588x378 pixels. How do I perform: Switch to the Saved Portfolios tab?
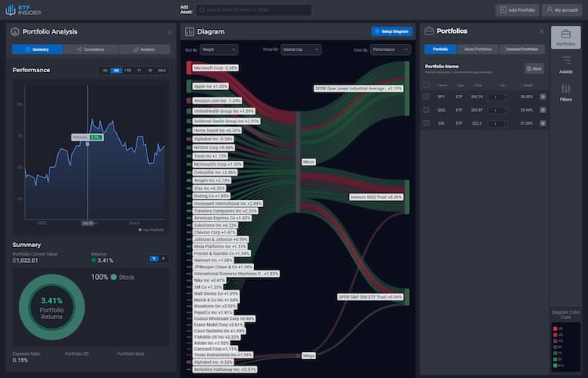[477, 49]
